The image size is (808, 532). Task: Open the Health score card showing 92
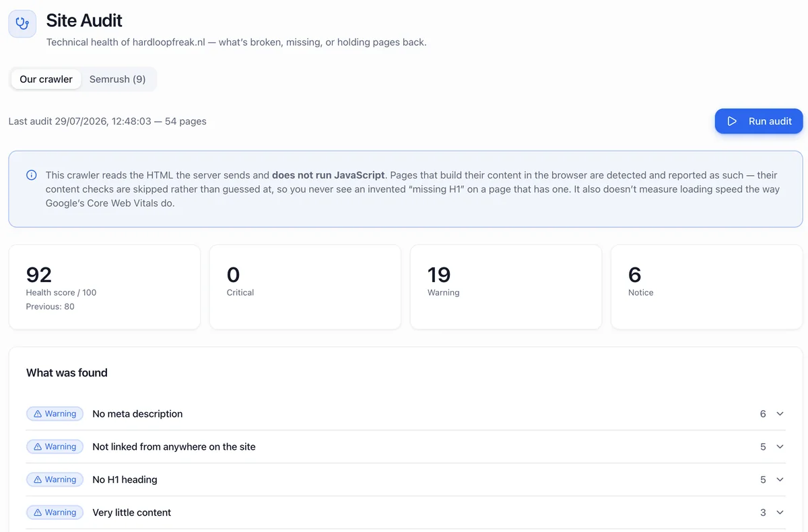pos(104,288)
